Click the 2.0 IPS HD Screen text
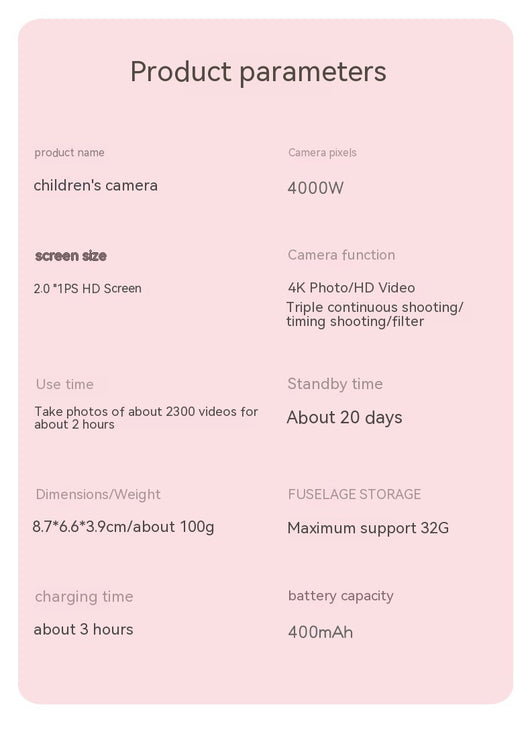 click(x=88, y=289)
